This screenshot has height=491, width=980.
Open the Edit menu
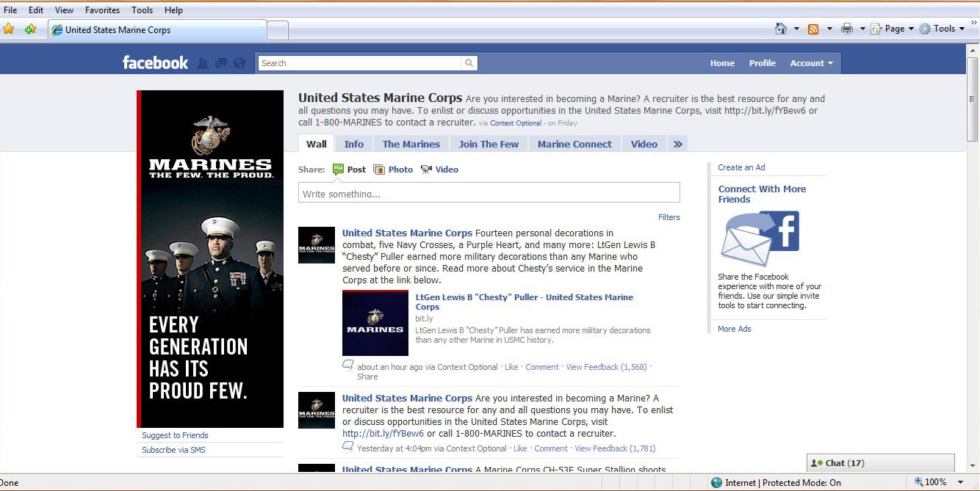[36, 10]
